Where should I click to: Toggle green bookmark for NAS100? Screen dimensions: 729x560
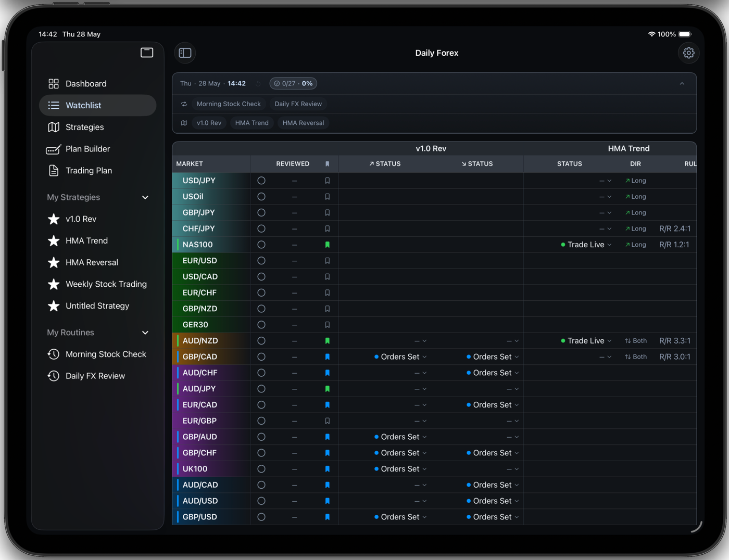[x=328, y=245]
